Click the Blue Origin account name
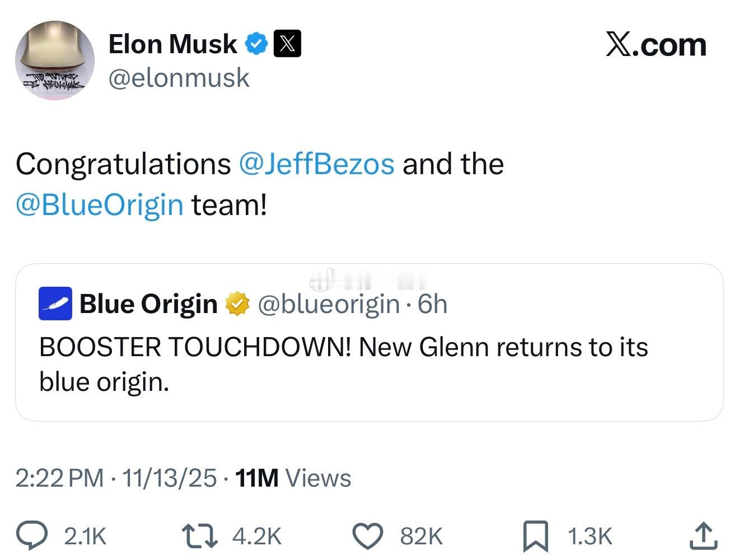This screenshot has height=560, width=739. coord(148,304)
